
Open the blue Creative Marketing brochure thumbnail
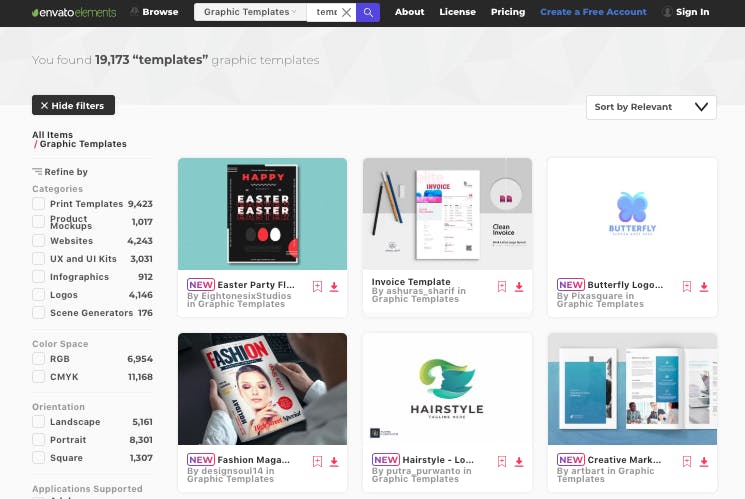pos(632,389)
